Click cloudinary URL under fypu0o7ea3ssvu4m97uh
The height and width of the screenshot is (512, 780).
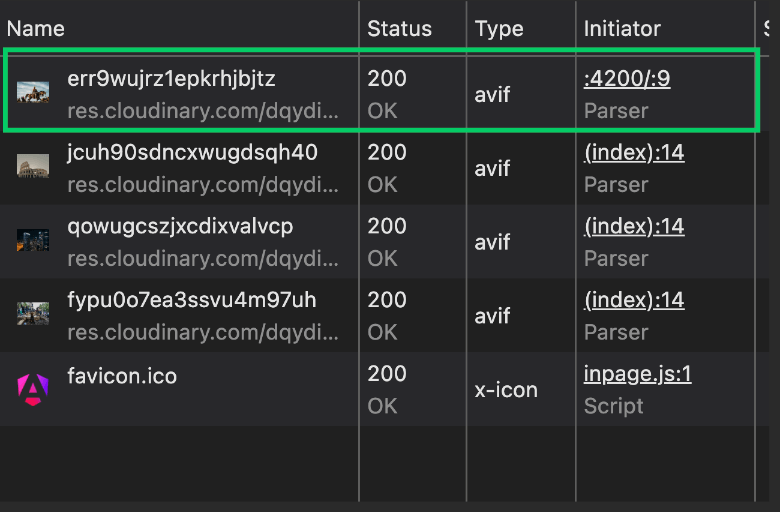pyautogui.click(x=203, y=332)
